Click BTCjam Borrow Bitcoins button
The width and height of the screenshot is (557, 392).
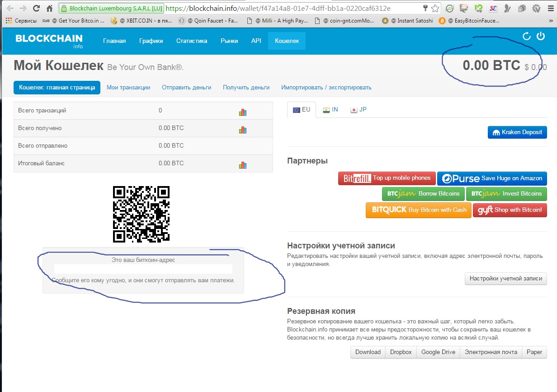point(423,194)
